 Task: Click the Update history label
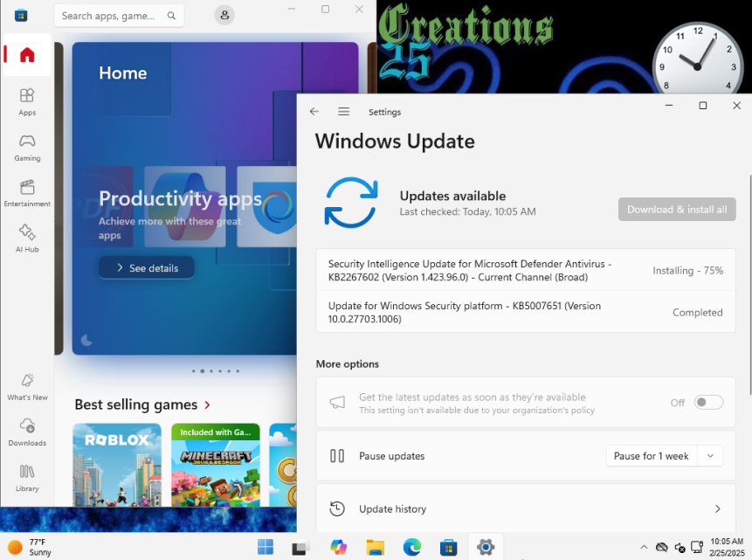point(392,508)
